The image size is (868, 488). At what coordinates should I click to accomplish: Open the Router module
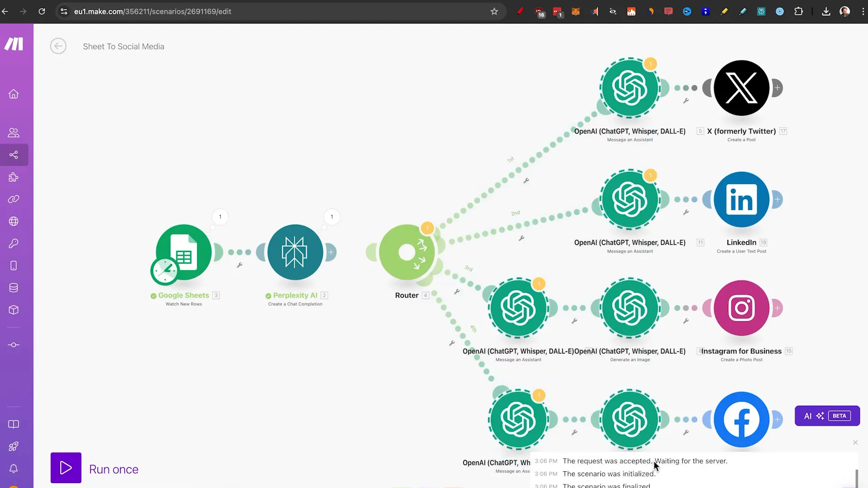pos(406,252)
